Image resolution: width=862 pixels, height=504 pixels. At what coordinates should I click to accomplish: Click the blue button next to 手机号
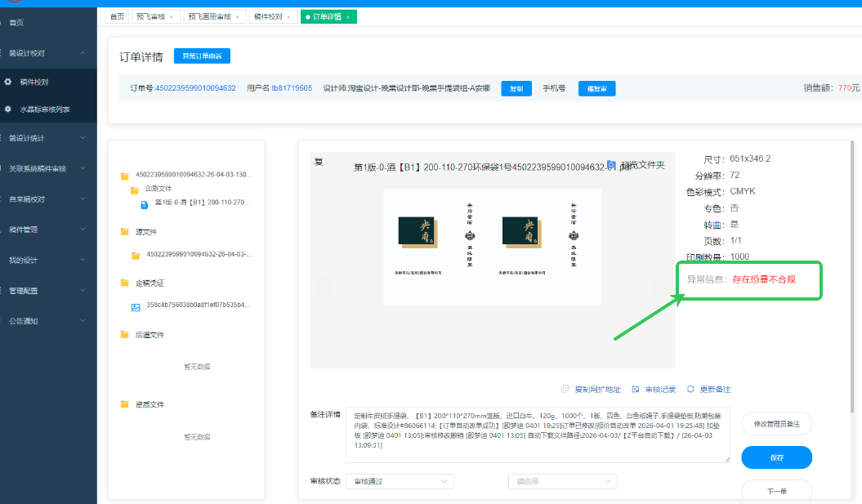(596, 88)
